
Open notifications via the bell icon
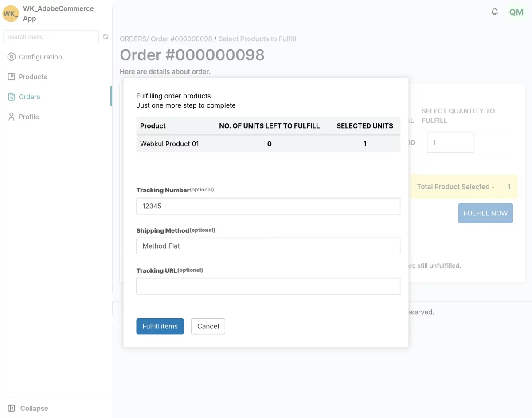(x=495, y=12)
